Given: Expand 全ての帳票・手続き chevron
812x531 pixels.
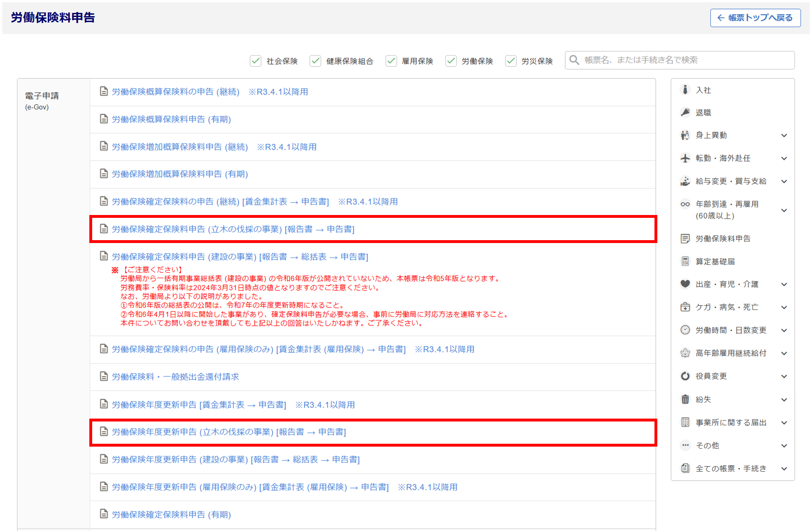Looking at the screenshot, I should click(x=784, y=469).
